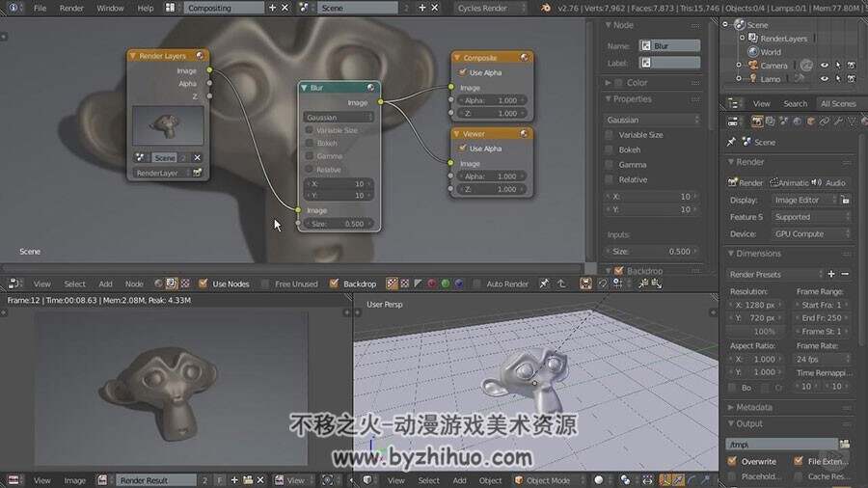This screenshot has height=488, width=868.
Task: Adjust the Size 0.500 slider under Inputs
Action: [652, 251]
